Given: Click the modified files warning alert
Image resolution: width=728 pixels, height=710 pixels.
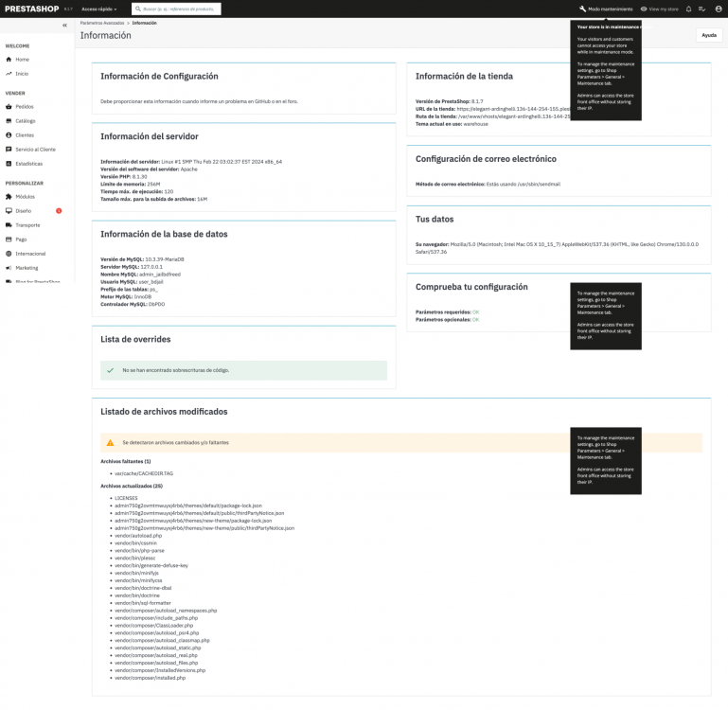Looking at the screenshot, I should tap(401, 443).
